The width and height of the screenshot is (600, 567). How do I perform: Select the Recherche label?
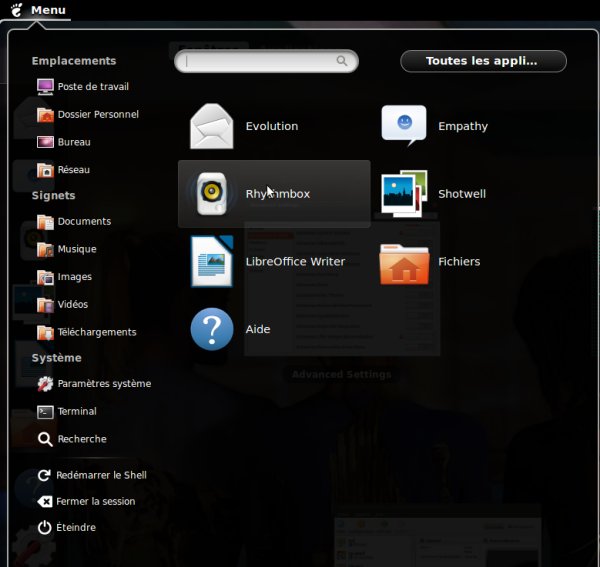point(82,439)
